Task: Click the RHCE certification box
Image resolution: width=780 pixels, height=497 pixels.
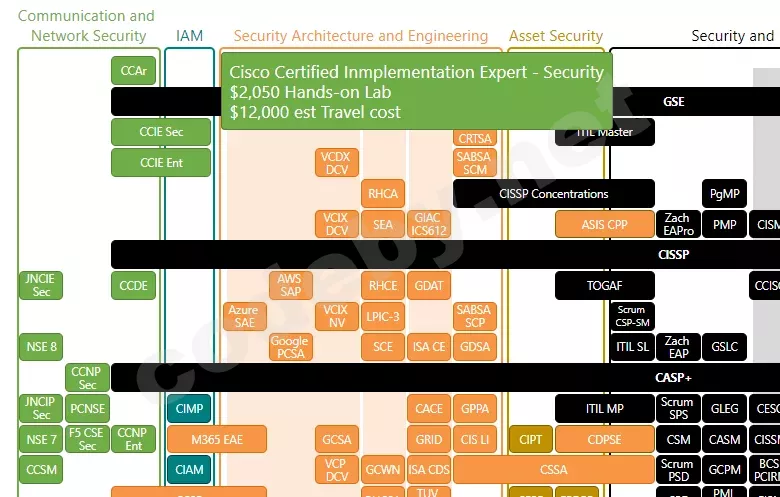Action: pos(383,286)
